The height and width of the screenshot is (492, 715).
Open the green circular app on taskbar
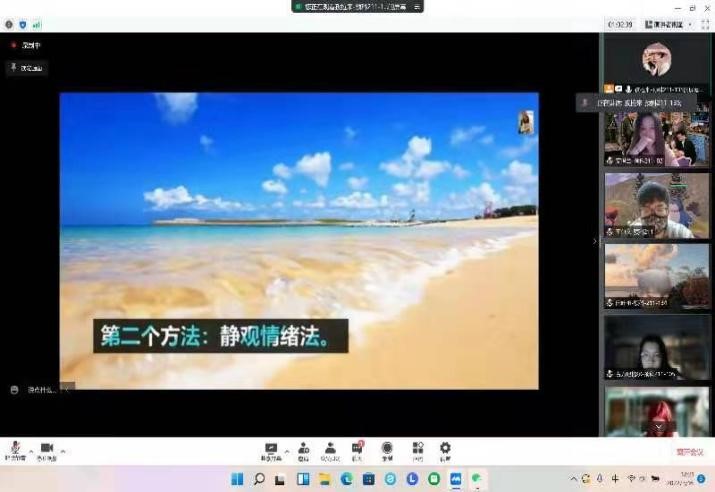[434, 479]
